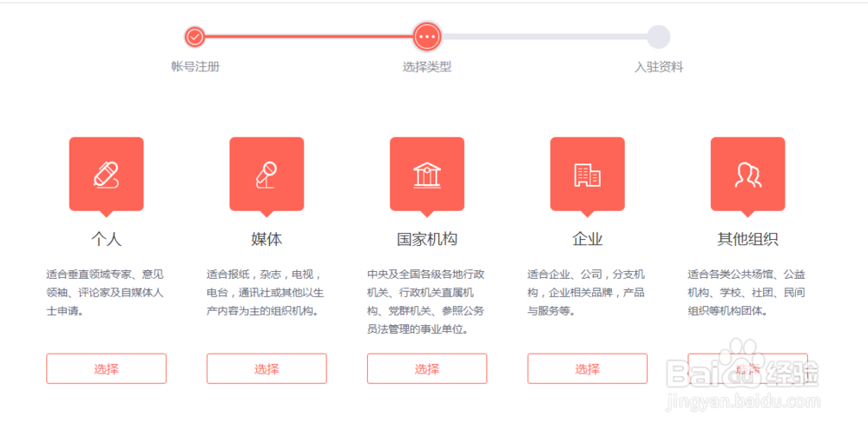The image size is (868, 431).
Task: Click the 国家机构 heading
Action: 427,239
